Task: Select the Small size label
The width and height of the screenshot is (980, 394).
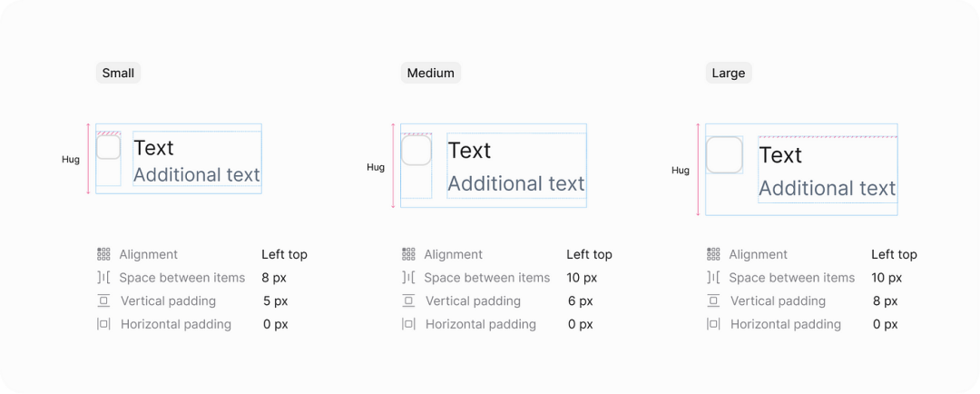Action: click(118, 73)
